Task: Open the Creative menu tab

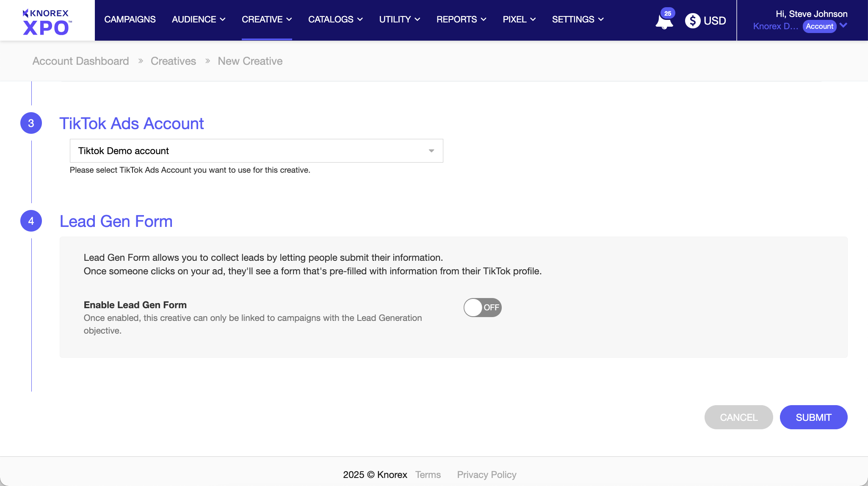Action: tap(266, 19)
